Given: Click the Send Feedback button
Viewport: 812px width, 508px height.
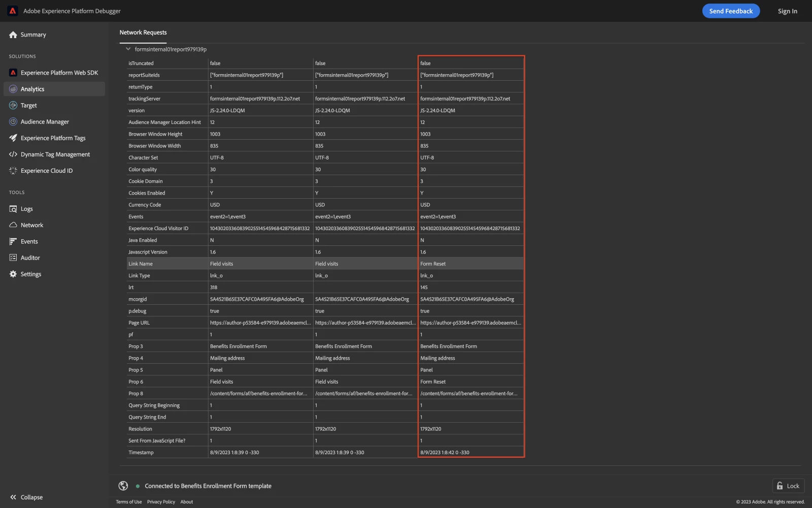Looking at the screenshot, I should click(x=731, y=11).
